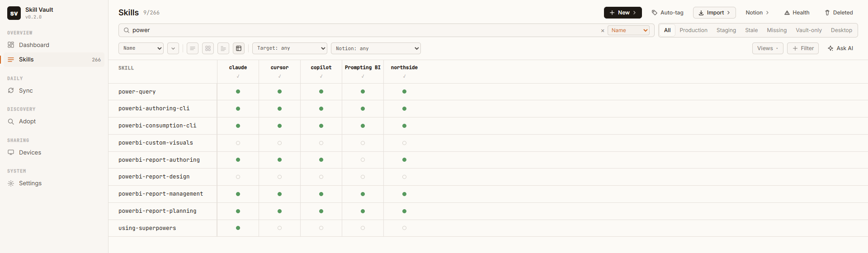Toggle all skills under the northside column checkmark
The image size is (868, 253).
tap(405, 76)
